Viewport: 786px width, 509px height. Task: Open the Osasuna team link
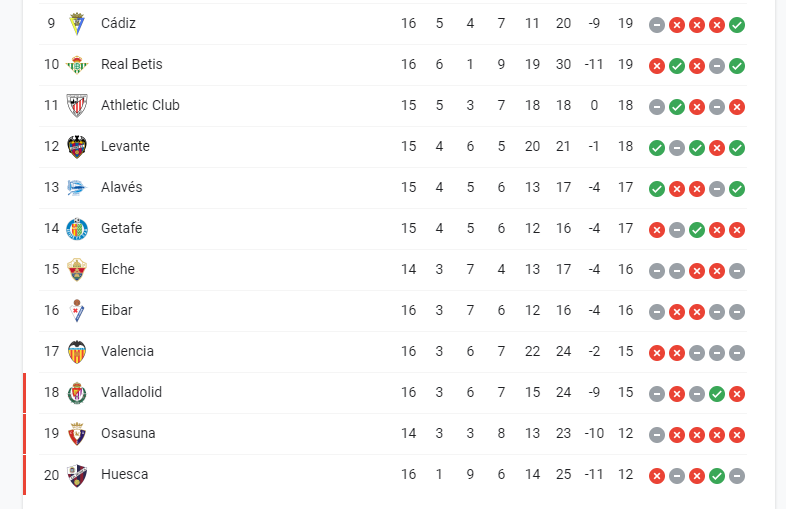pos(128,433)
